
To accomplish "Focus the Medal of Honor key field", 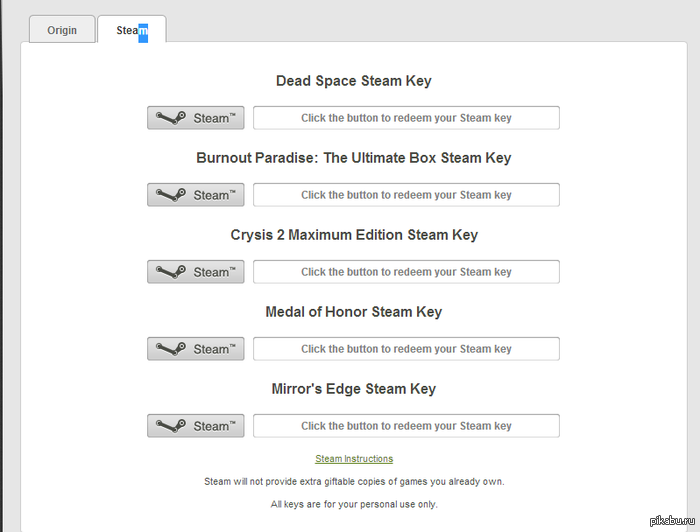I will tap(406, 349).
